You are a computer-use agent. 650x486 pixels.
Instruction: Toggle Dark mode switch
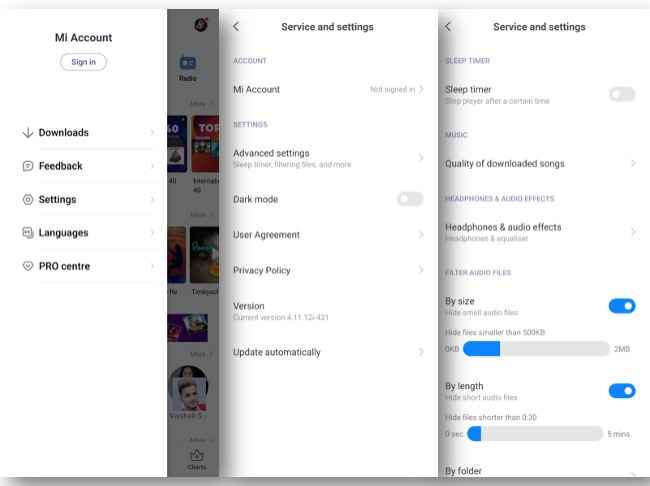click(x=410, y=199)
